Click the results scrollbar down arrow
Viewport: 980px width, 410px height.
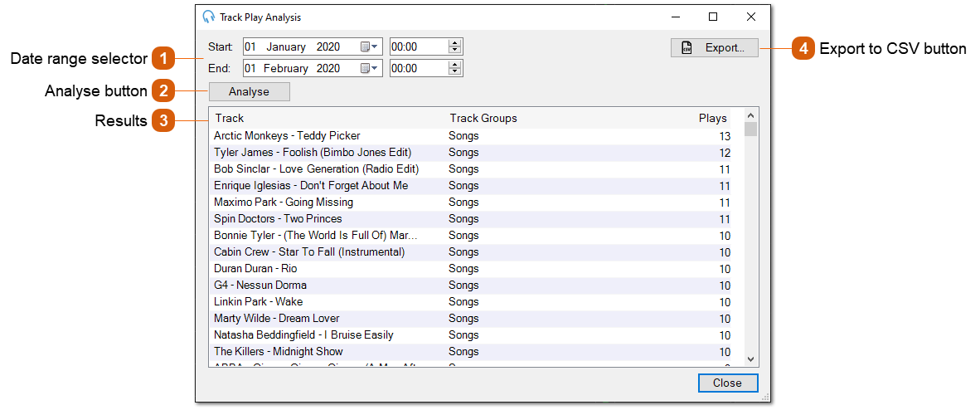tap(751, 359)
